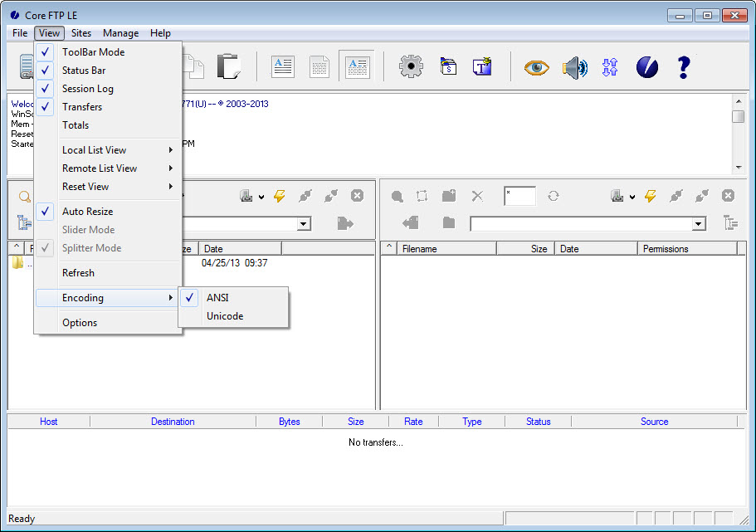756x532 pixels.
Task: Create a new folder in the remote panel
Action: click(x=449, y=195)
